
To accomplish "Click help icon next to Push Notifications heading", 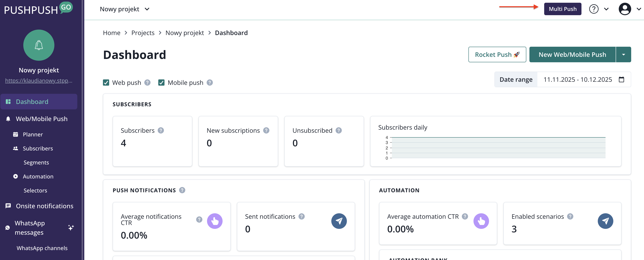I will (182, 190).
